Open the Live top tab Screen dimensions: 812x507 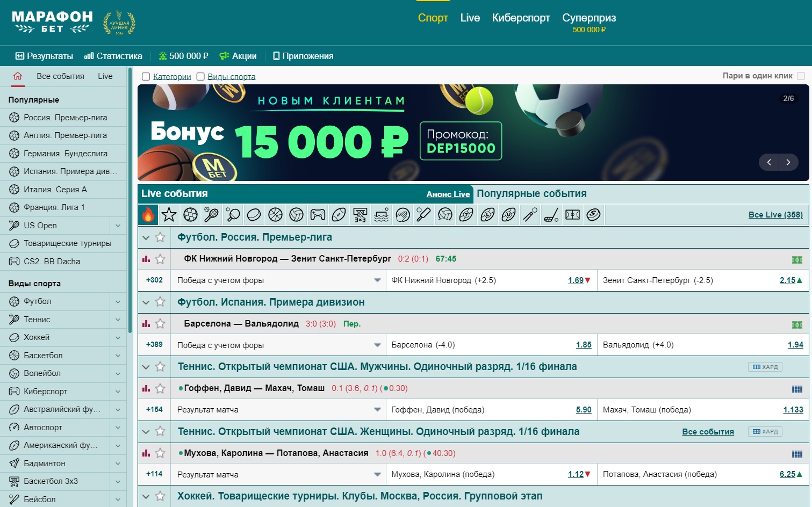click(x=470, y=18)
